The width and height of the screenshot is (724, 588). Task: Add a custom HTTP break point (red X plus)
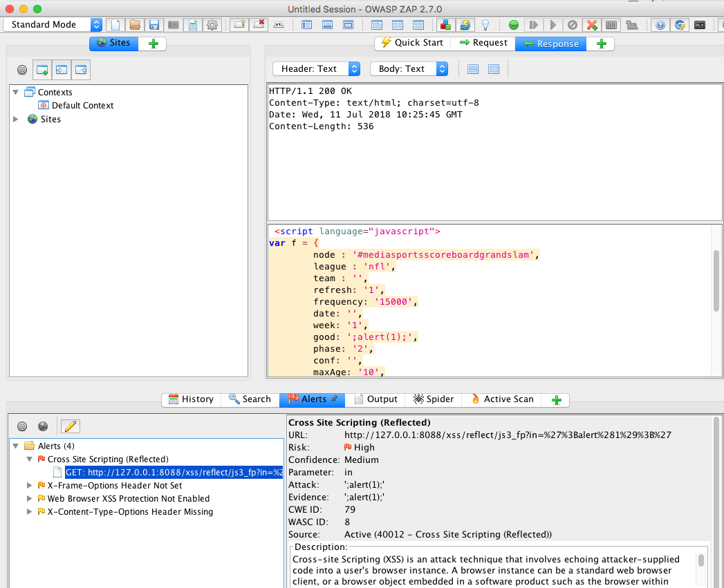(592, 24)
